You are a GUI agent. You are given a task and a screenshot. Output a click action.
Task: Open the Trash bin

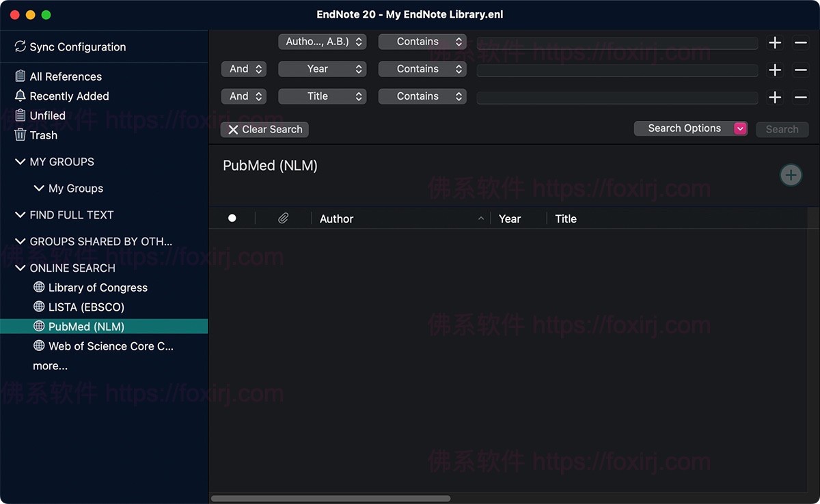pyautogui.click(x=20, y=135)
